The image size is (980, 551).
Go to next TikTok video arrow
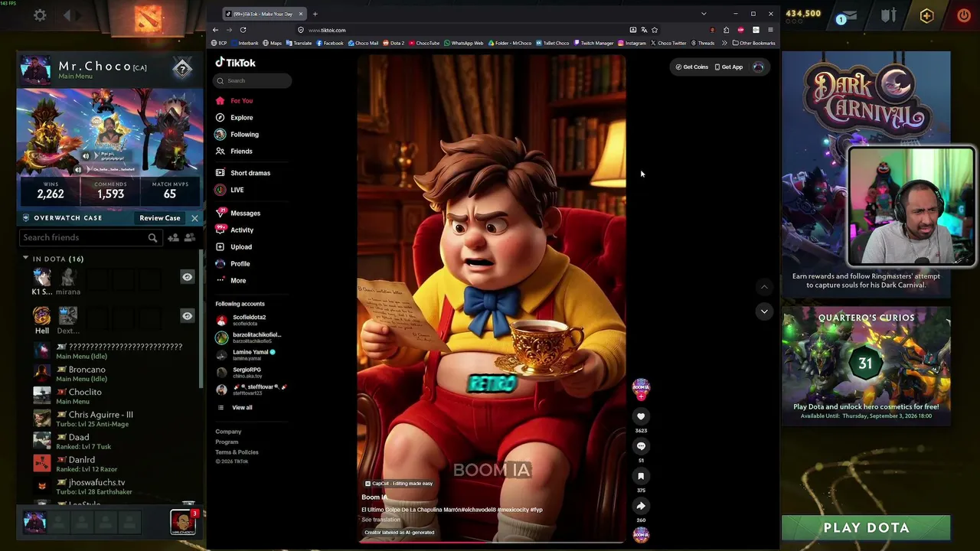[764, 311]
